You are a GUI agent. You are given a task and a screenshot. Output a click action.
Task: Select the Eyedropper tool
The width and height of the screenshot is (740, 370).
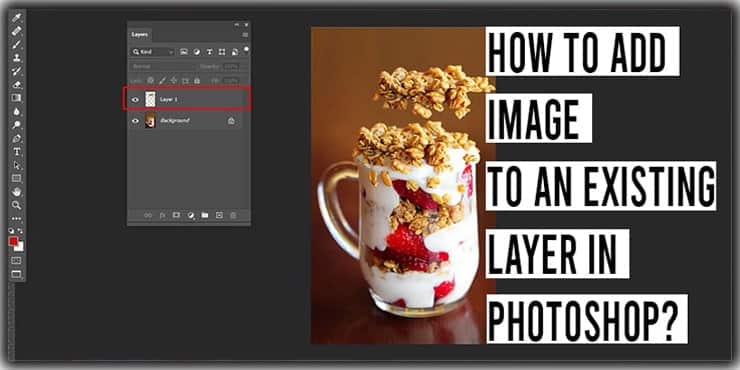tap(17, 18)
